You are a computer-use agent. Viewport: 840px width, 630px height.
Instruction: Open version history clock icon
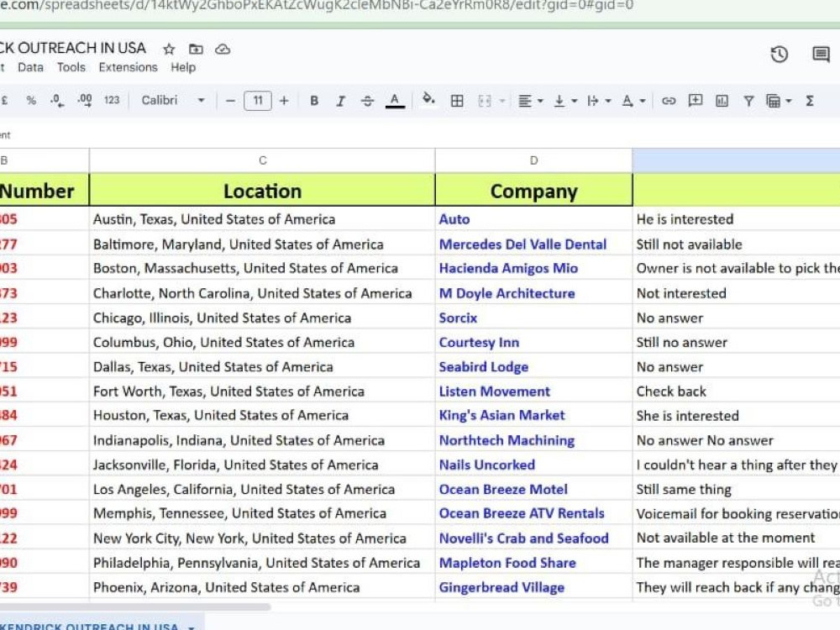click(779, 54)
